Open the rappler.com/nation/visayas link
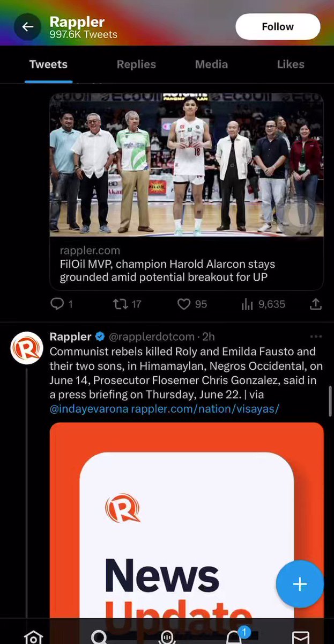 (205, 409)
